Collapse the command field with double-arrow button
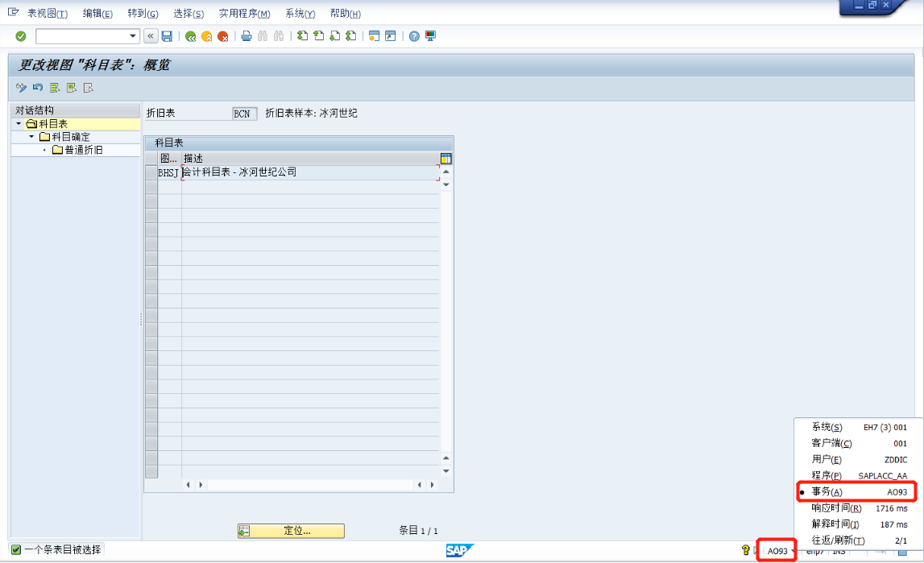 coord(151,36)
